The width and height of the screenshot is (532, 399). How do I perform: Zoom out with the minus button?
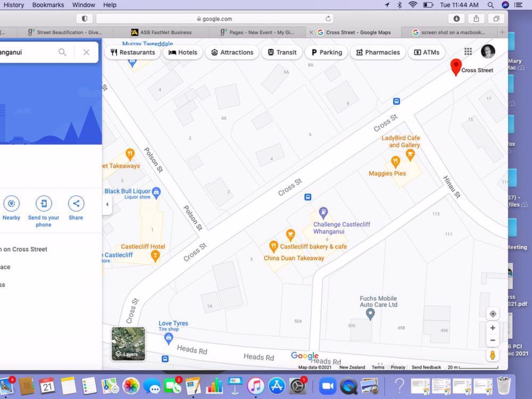[493, 340]
